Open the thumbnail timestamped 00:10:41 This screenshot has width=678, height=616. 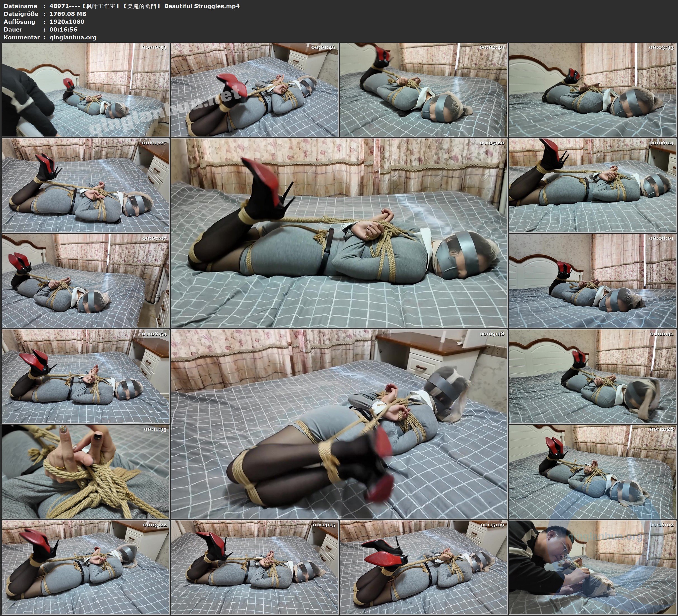coord(593,376)
